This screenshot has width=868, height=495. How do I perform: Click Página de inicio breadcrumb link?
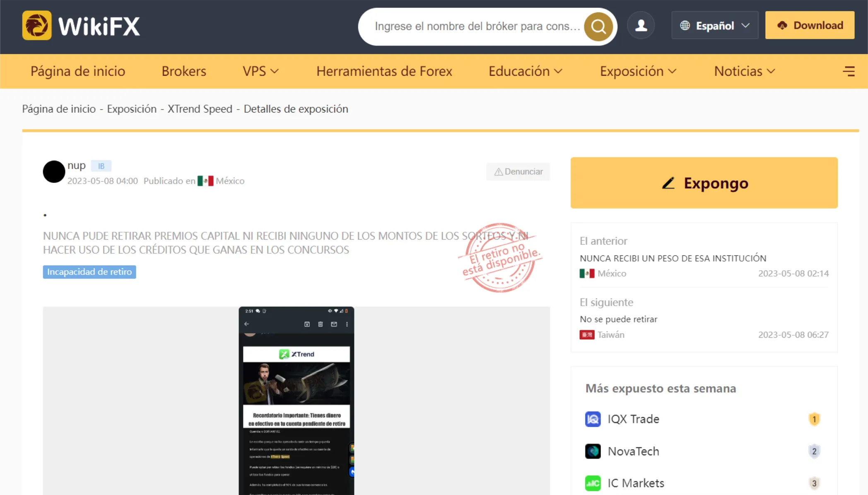(x=59, y=109)
